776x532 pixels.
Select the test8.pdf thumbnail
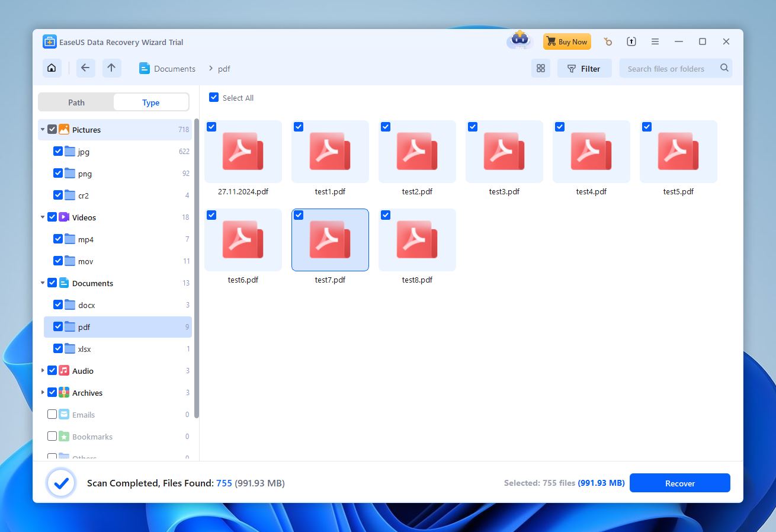coord(417,240)
